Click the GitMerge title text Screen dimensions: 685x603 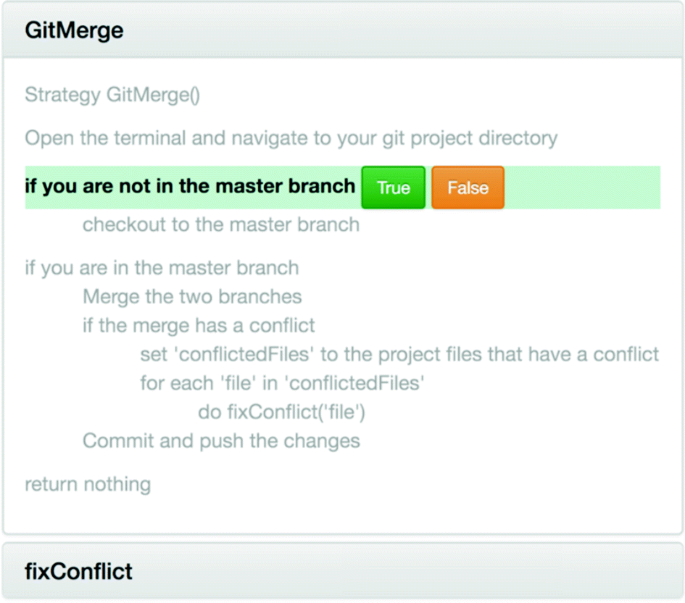tap(74, 30)
